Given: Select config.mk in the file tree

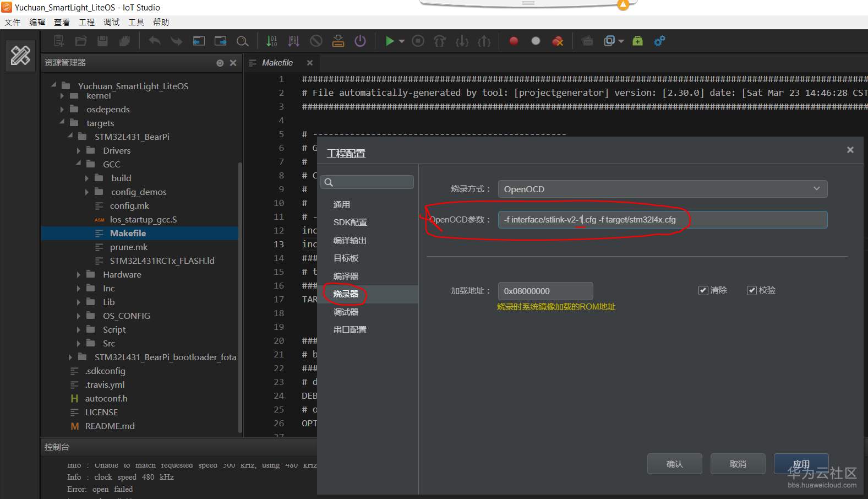Looking at the screenshot, I should pyautogui.click(x=129, y=206).
